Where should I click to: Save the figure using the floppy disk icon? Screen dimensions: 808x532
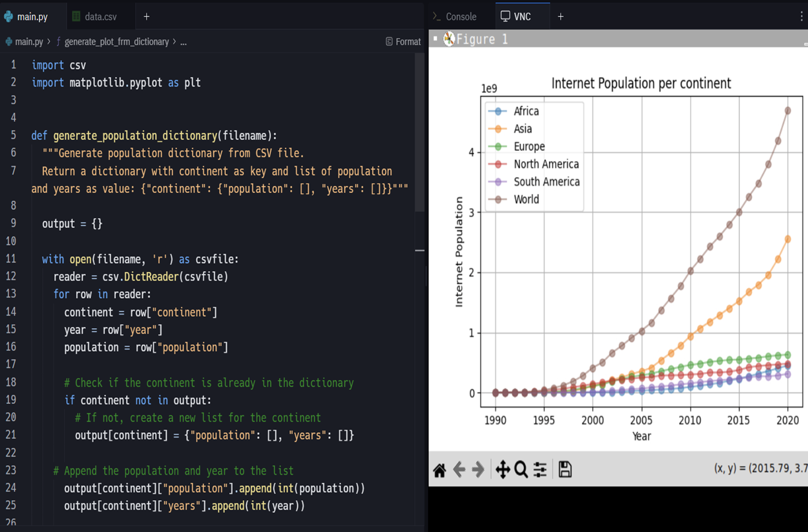tap(565, 469)
